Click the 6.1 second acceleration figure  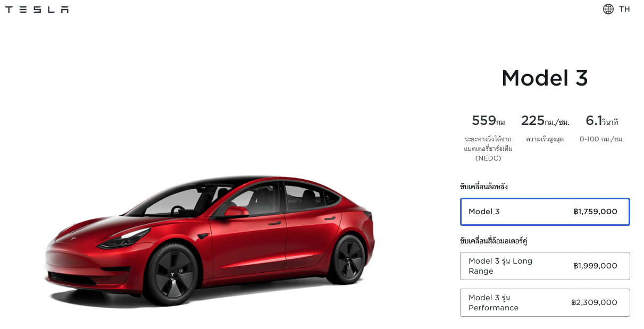coord(601,121)
